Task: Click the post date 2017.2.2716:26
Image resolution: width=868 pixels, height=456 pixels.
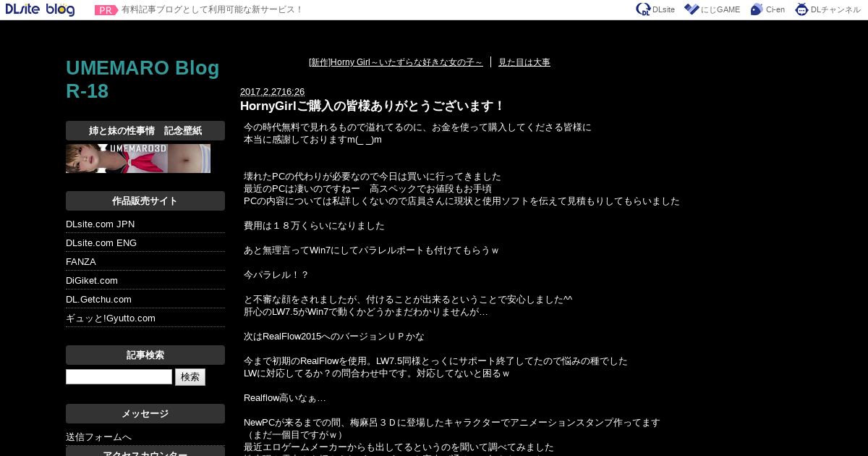Action: click(x=272, y=92)
